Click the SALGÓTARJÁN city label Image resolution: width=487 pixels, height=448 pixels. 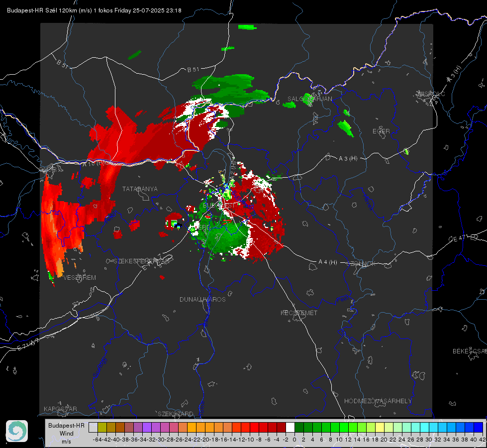[309, 99]
